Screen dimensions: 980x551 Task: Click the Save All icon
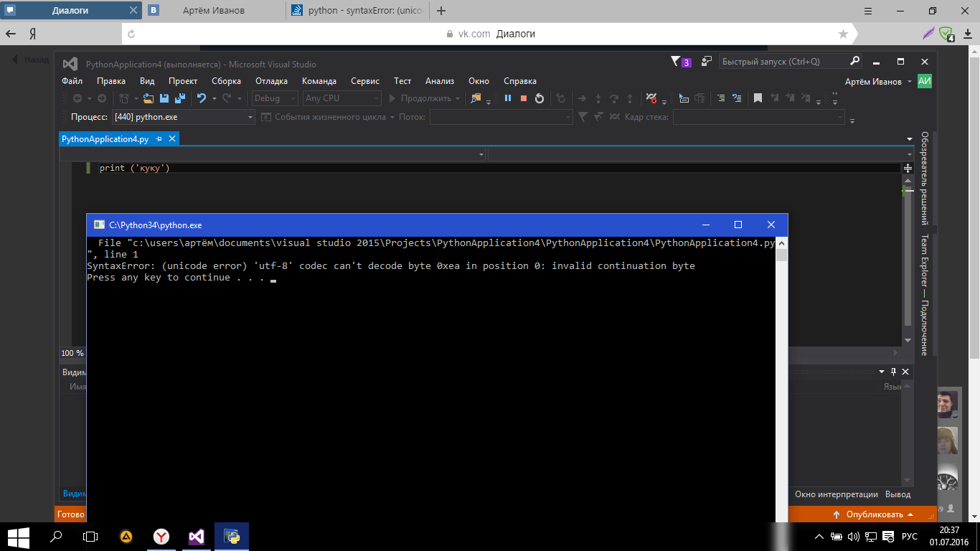[x=182, y=98]
